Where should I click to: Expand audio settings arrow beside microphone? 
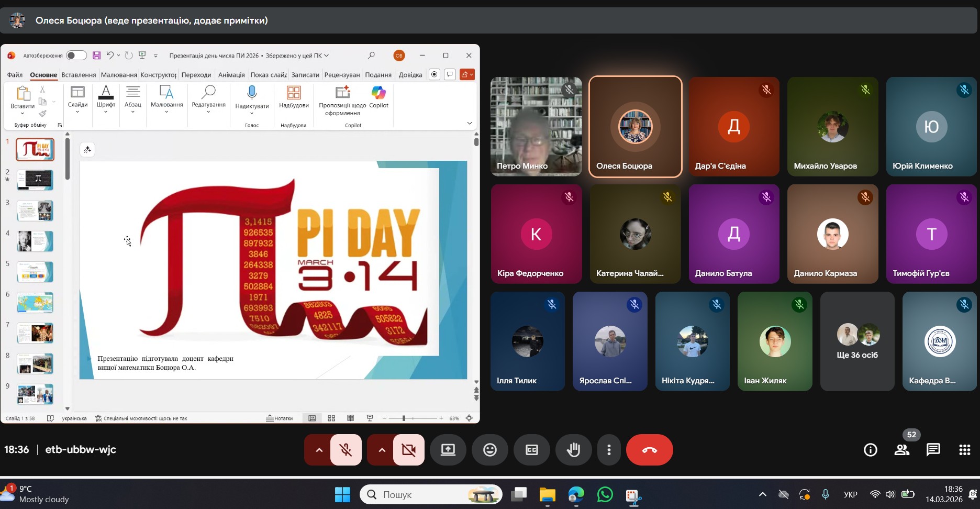coord(319,450)
